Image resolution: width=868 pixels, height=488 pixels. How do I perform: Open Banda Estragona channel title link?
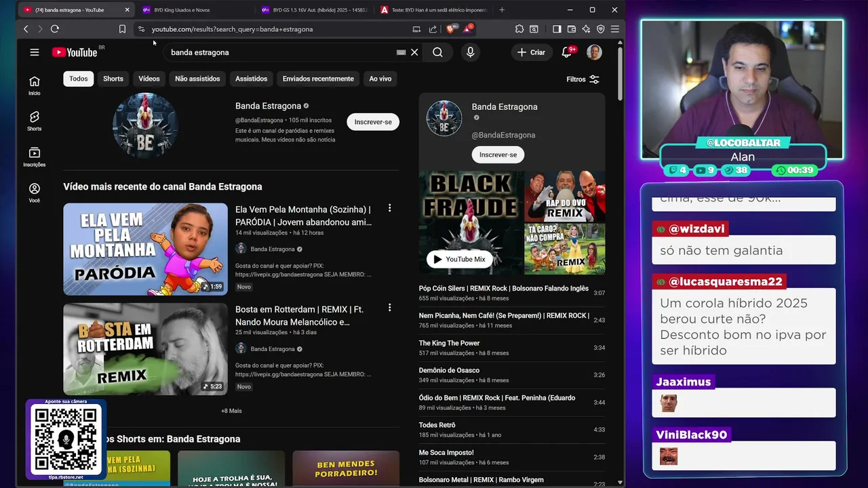tap(268, 106)
